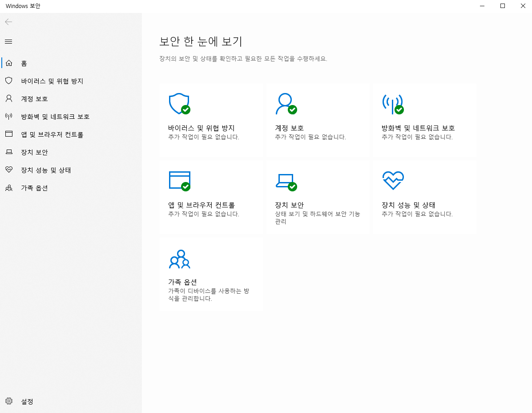Open the 장치 보안 tile title
The image size is (532, 413).
coord(289,205)
